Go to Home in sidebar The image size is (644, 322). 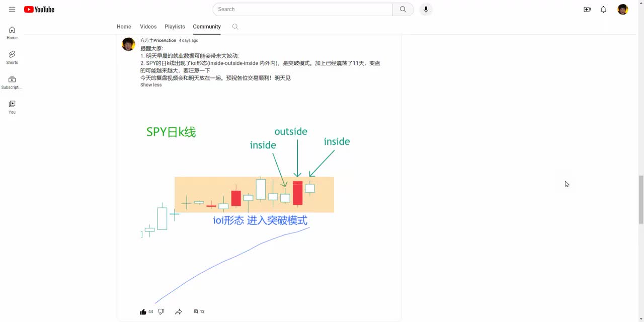point(12,33)
